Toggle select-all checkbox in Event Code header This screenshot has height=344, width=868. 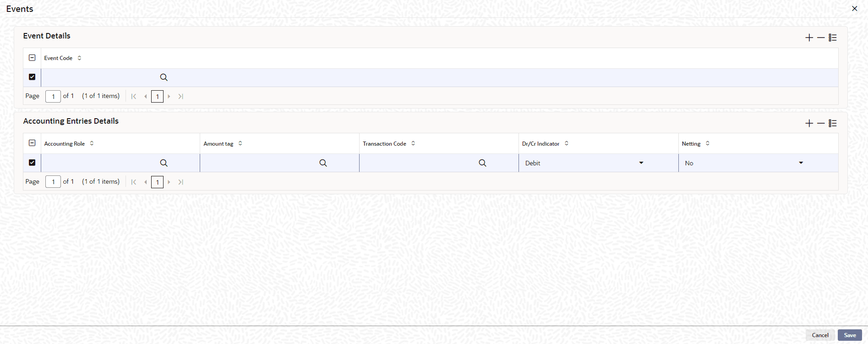click(x=32, y=58)
